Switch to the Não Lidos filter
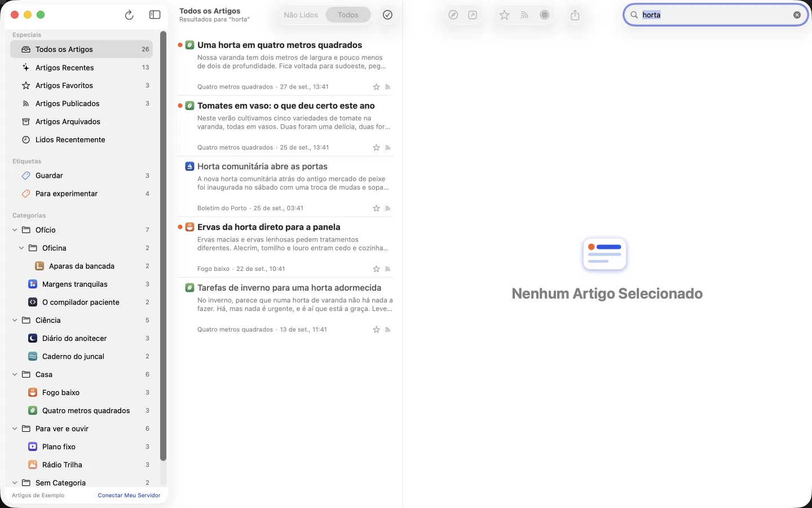812x508 pixels. 301,15
